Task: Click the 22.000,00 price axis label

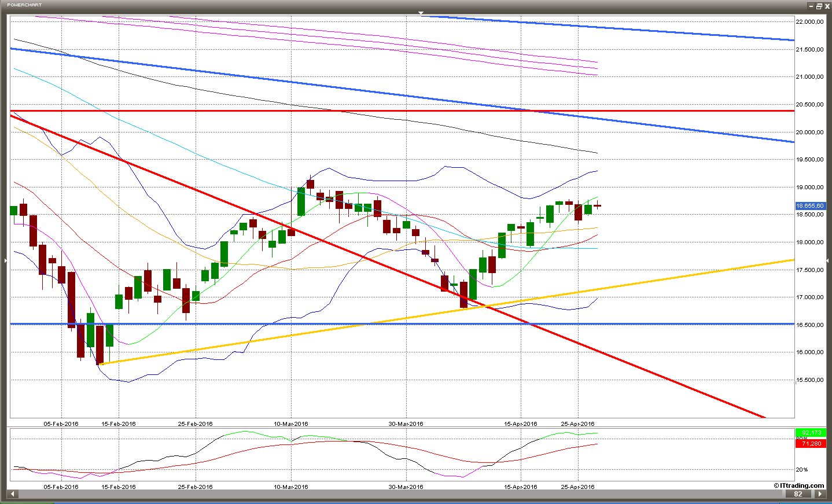Action: pos(810,21)
